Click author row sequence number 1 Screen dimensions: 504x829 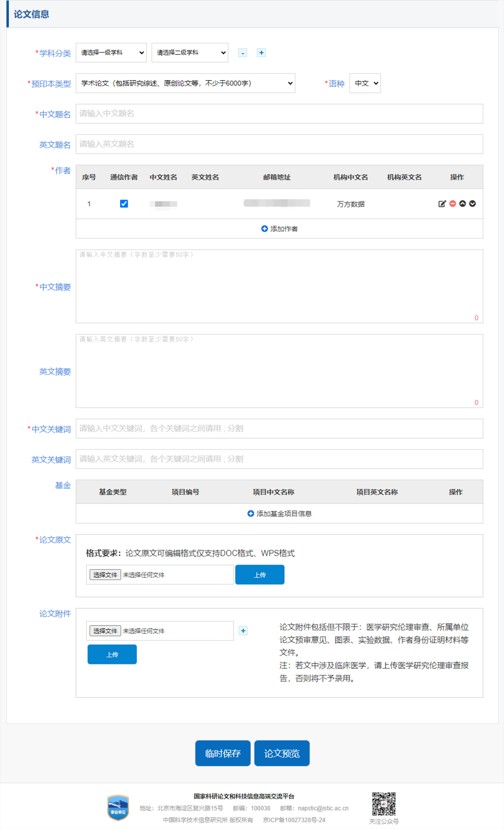coord(89,204)
